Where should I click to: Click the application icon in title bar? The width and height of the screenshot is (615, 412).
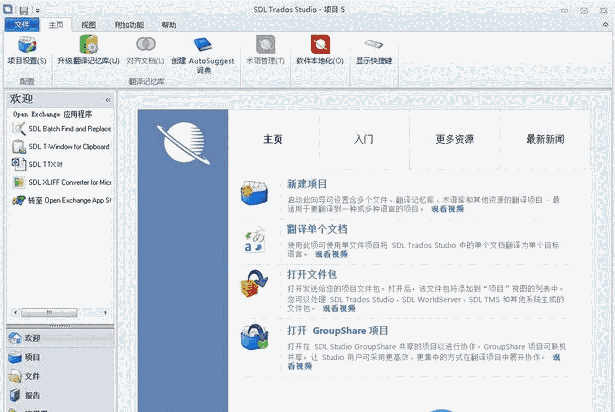[x=8, y=9]
